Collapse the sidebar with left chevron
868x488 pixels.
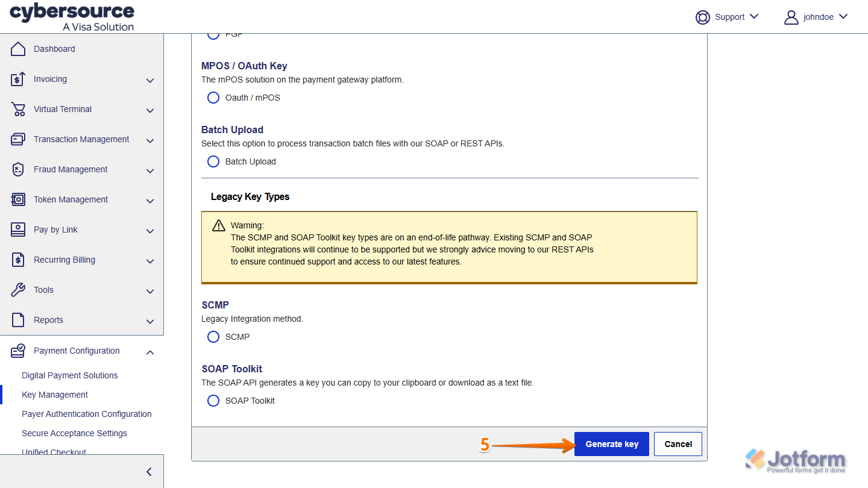[149, 472]
